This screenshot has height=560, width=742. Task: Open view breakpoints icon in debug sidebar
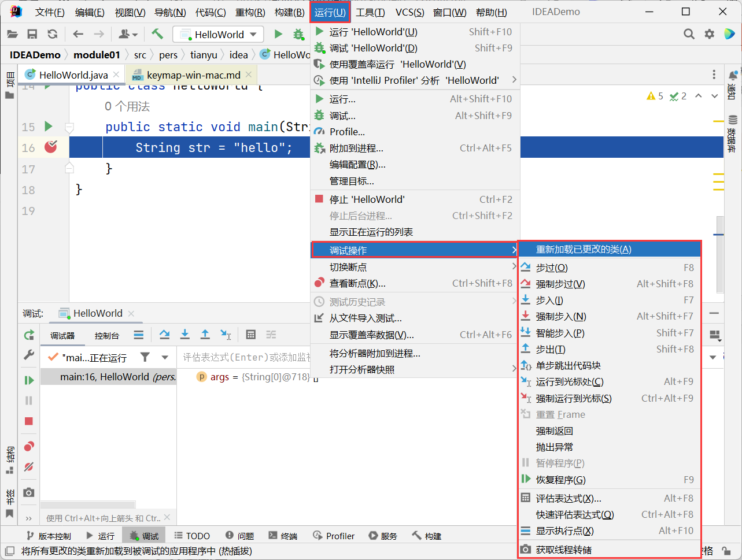click(x=29, y=446)
